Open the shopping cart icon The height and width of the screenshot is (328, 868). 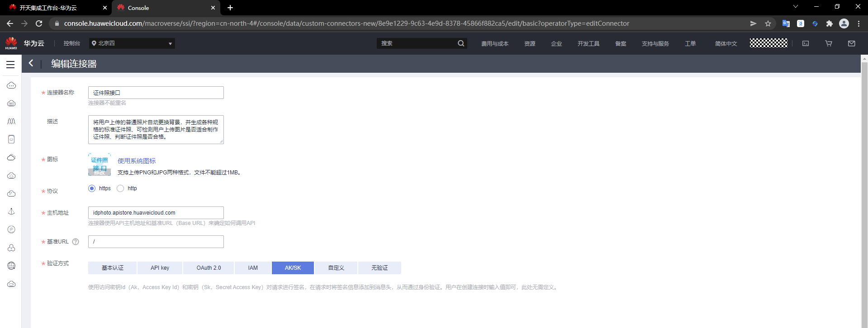[x=829, y=43]
